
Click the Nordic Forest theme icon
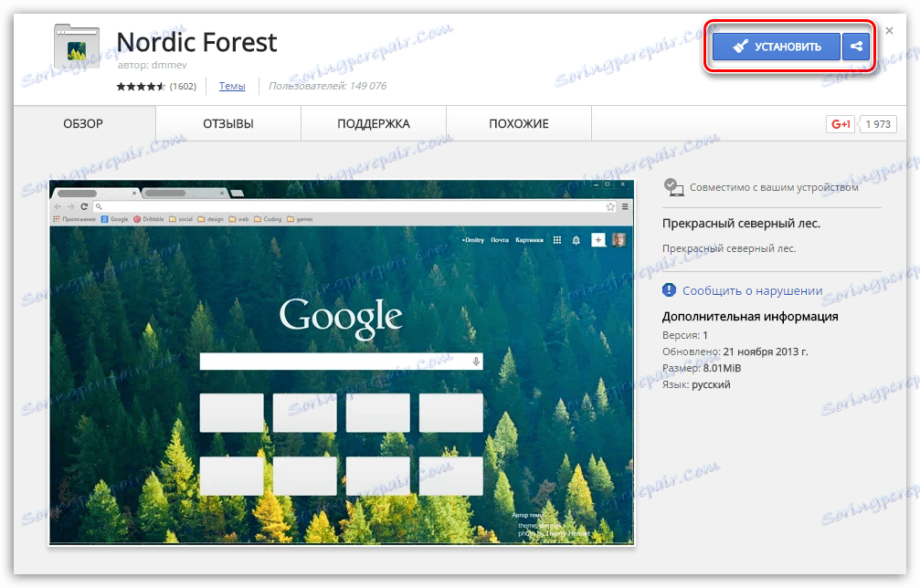[x=77, y=47]
